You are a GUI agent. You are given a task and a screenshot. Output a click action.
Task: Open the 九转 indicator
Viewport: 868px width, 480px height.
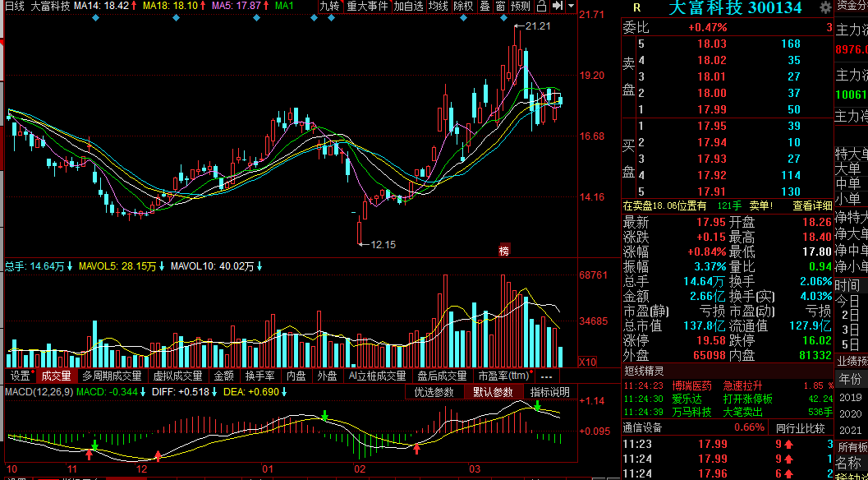point(330,6)
